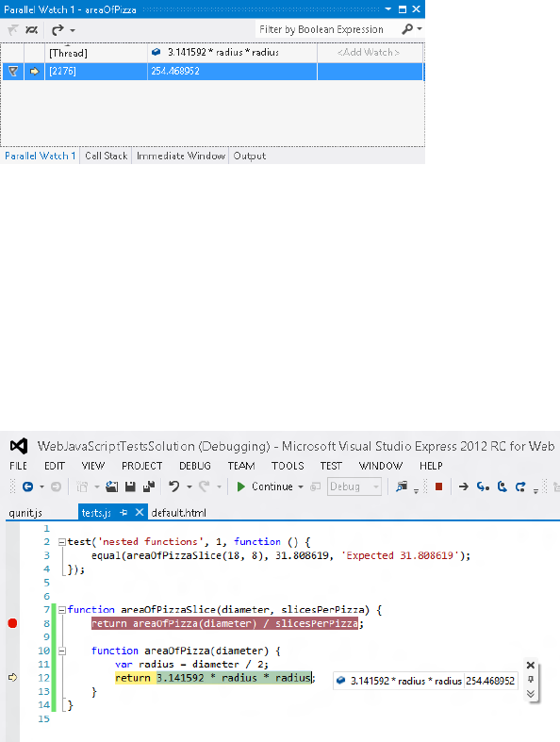The image size is (560, 742).
Task: Switch to the Parallel Watch 1 tab
Action: (41, 156)
